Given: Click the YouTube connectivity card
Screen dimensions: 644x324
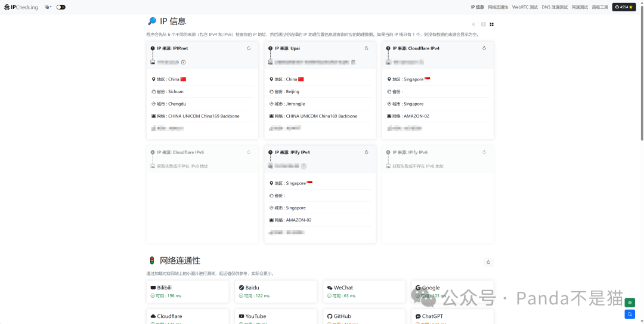Looking at the screenshot, I should 276,317.
